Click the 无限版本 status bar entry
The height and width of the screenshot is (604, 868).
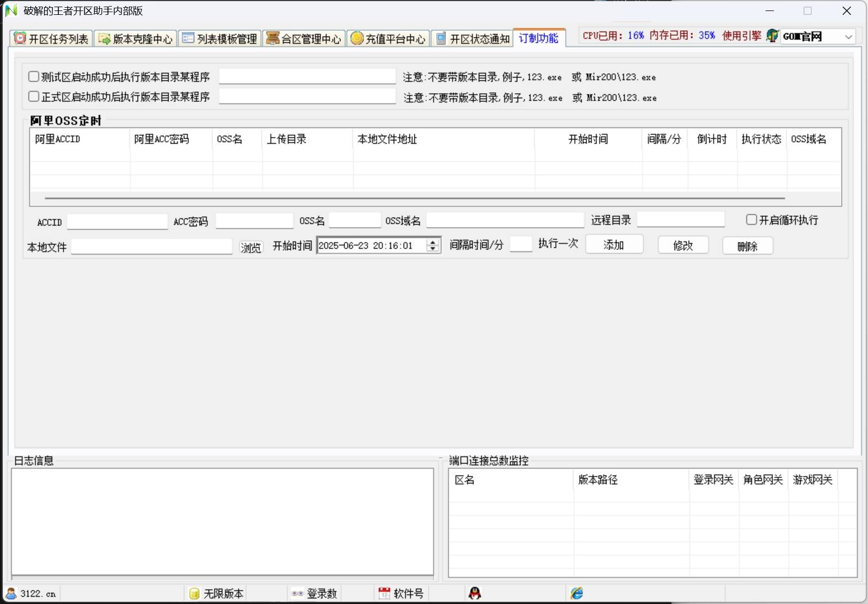click(224, 594)
